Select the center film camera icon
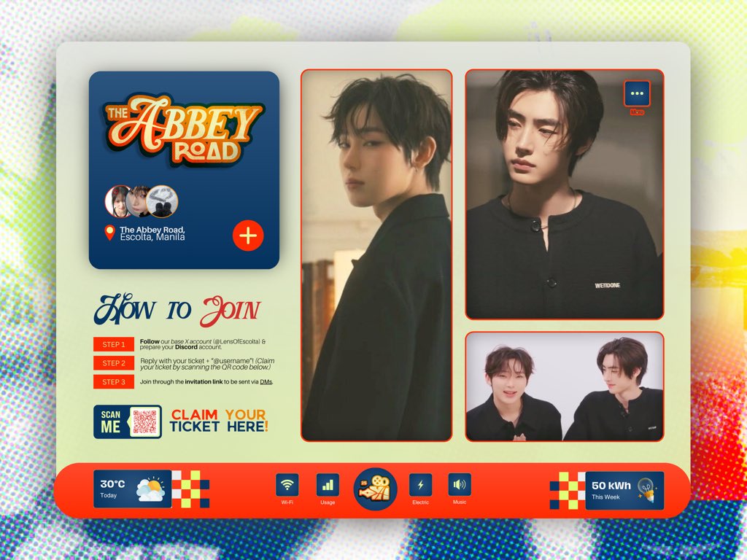 click(x=376, y=489)
